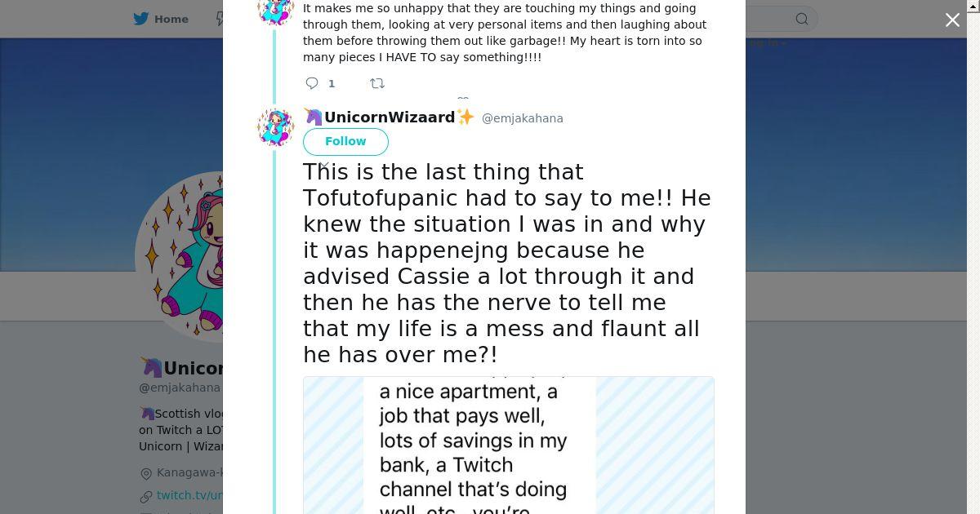
Task: Click the reply speech bubble icon
Action: click(x=312, y=83)
